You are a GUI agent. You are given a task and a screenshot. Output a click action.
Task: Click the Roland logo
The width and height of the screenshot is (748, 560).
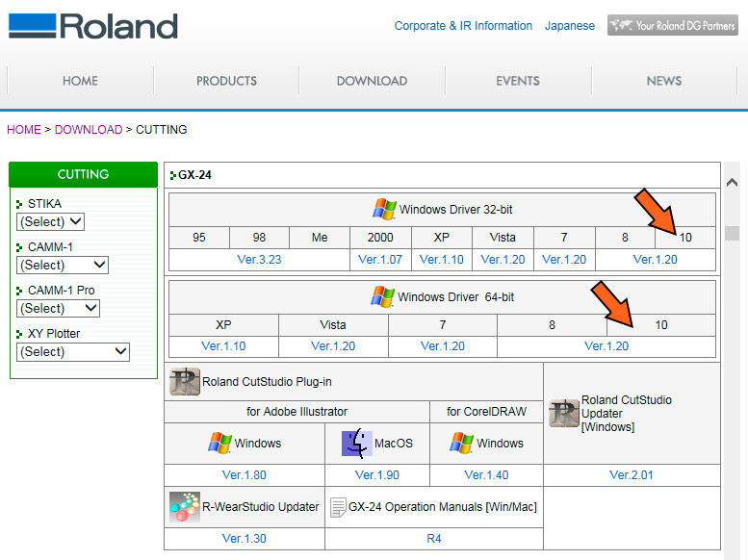pos(93,26)
